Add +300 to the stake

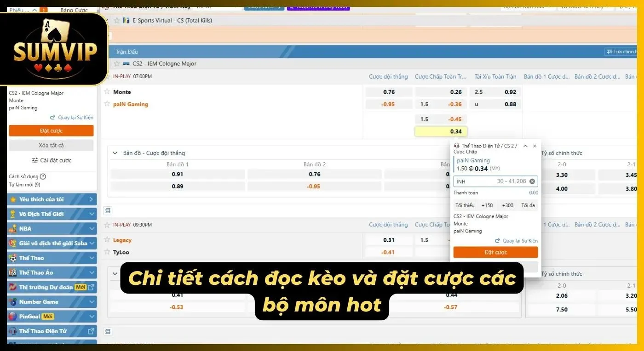pyautogui.click(x=507, y=205)
